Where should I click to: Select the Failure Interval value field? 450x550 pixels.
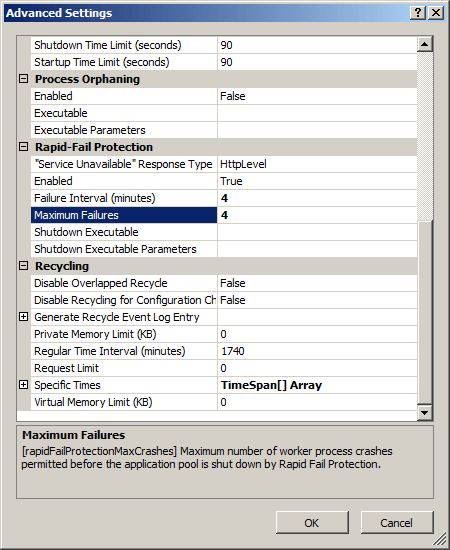pos(317,198)
